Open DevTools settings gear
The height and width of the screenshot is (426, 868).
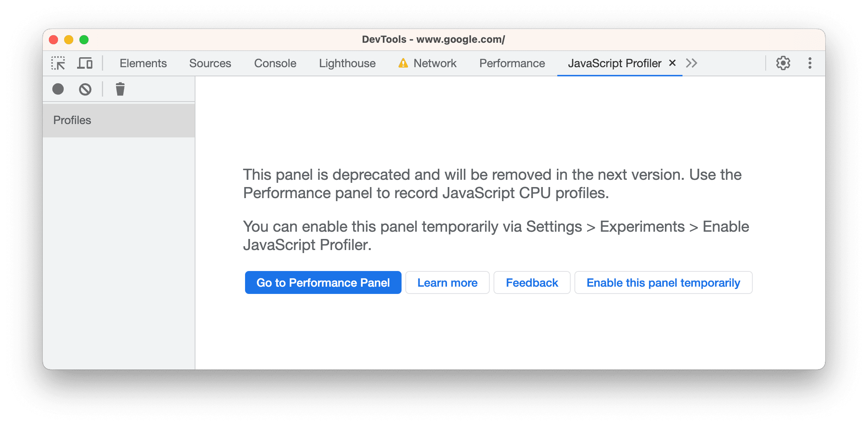783,63
